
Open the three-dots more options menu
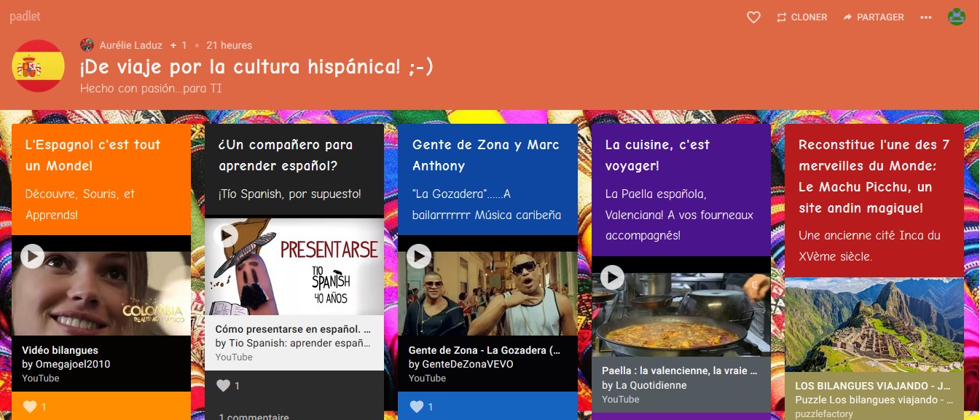pyautogui.click(x=926, y=17)
